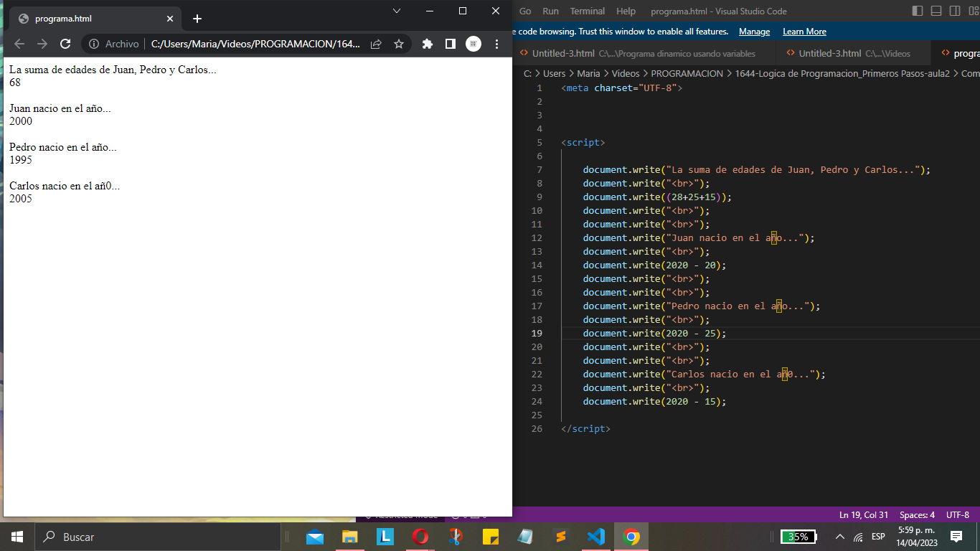Open File Explorer from taskbar
Image resolution: width=980 pixels, height=551 pixels.
point(350,537)
